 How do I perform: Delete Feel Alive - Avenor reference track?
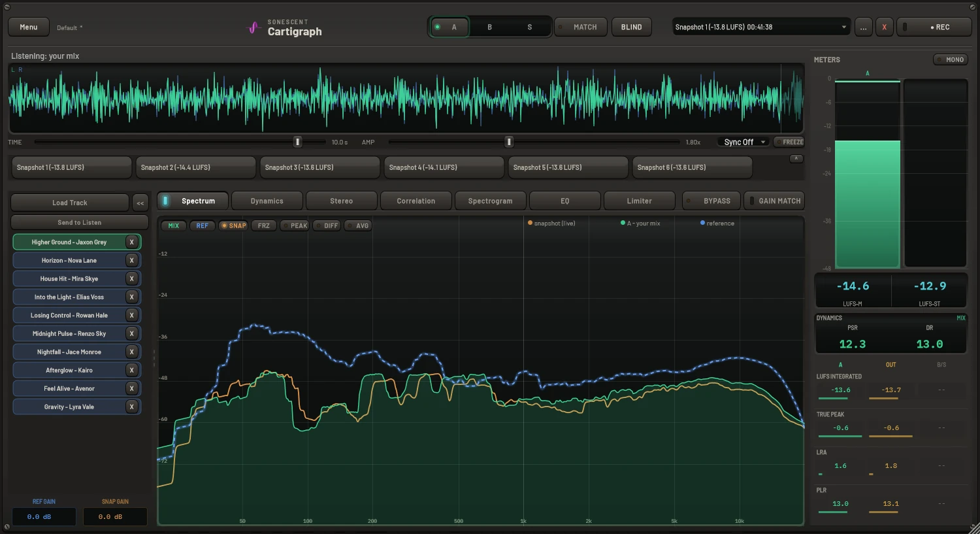(132, 388)
